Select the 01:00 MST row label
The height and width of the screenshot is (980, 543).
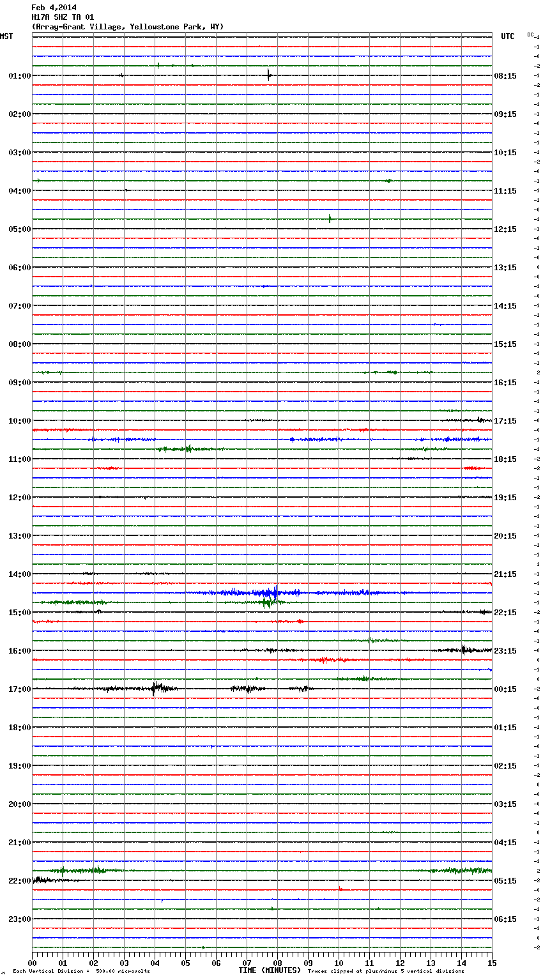[x=19, y=76]
